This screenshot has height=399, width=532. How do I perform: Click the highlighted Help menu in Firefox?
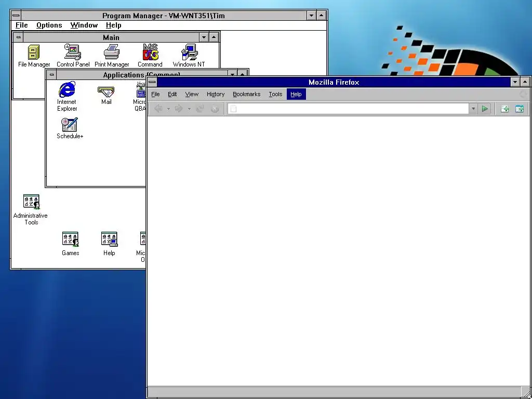coord(296,95)
